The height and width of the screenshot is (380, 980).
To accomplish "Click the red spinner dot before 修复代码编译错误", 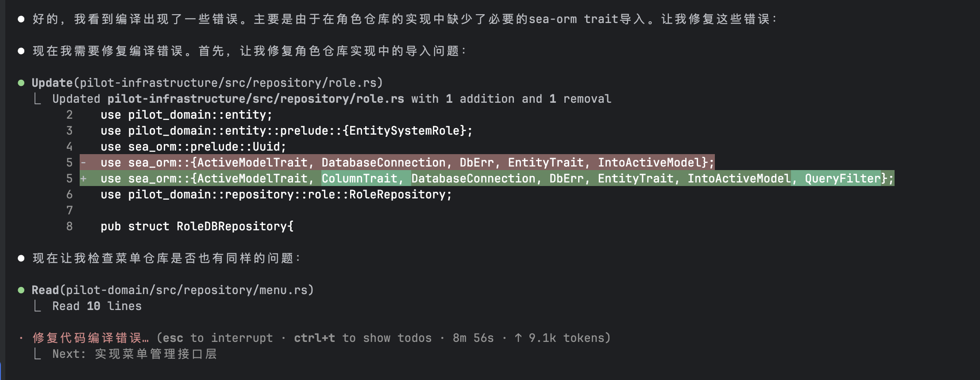I will [21, 338].
